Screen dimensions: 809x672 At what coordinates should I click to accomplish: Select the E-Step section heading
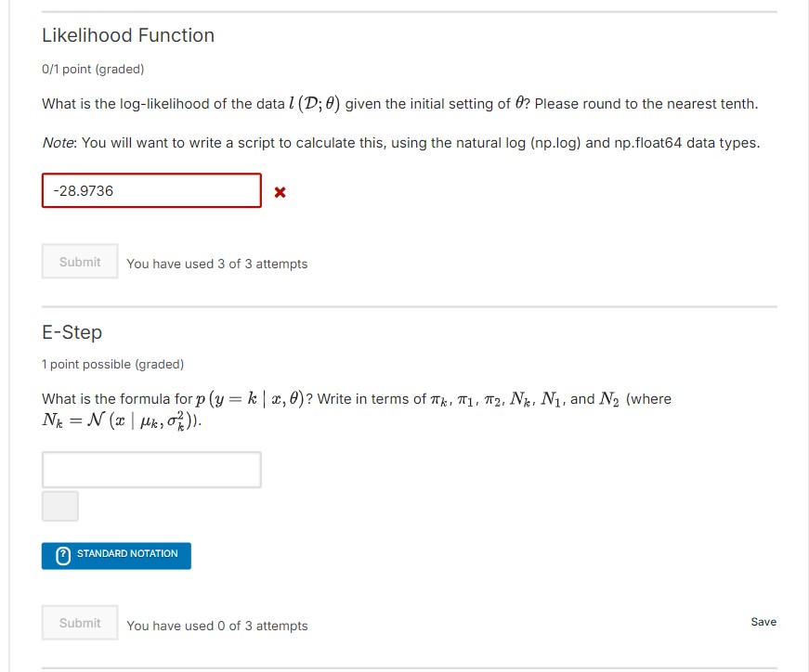pos(72,332)
